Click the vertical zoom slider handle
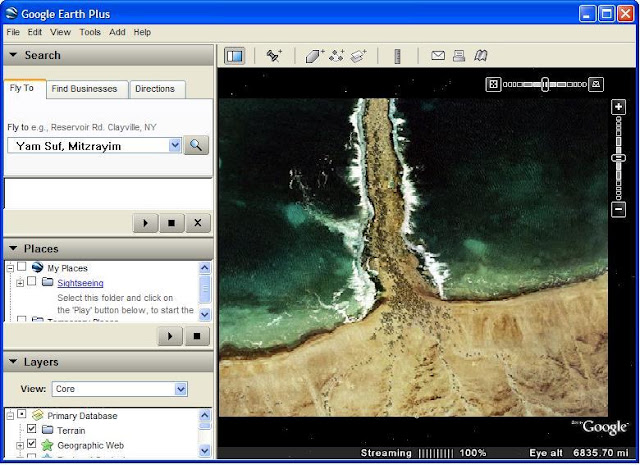The height and width of the screenshot is (465, 640). (619, 158)
